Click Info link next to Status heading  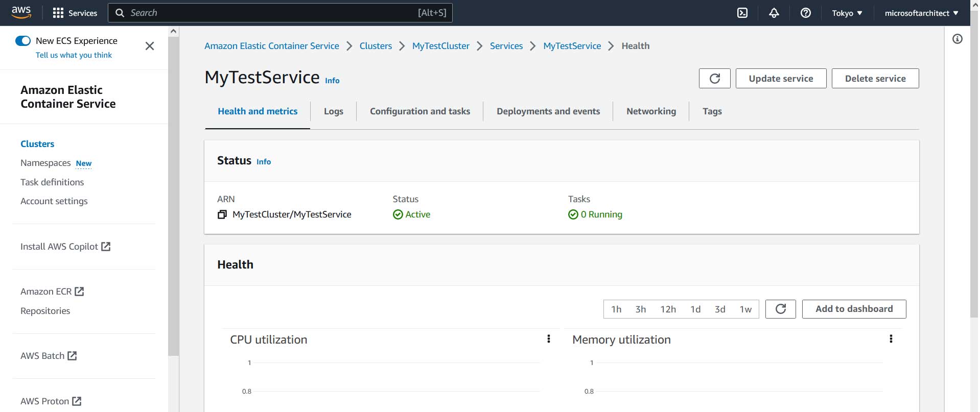tap(264, 162)
